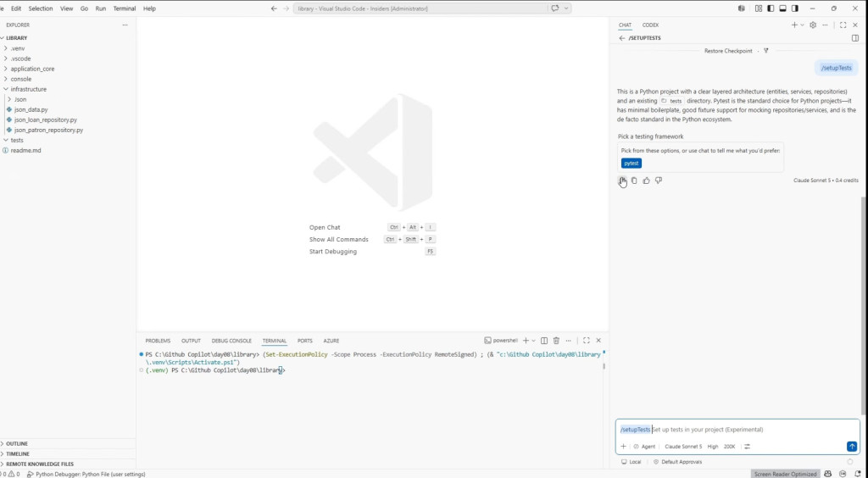This screenshot has width=868, height=478.
Task: Expand the OUTLINE section
Action: 68,444
